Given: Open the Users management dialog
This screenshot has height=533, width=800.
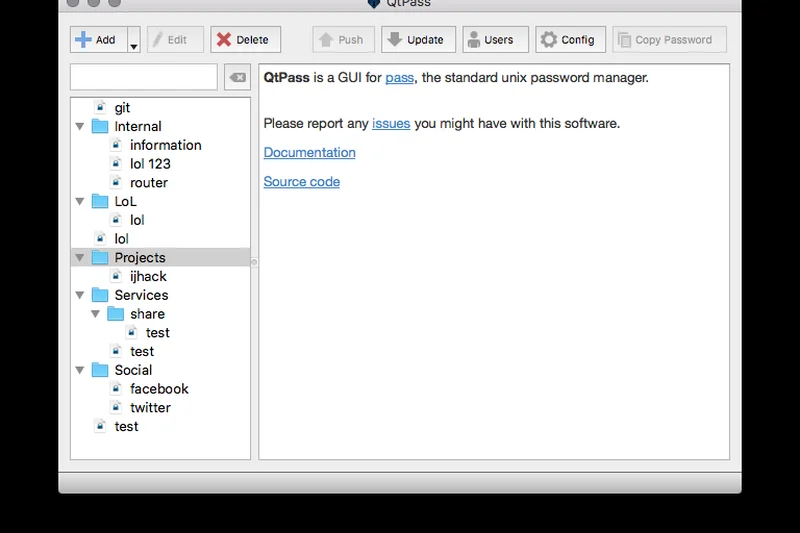Looking at the screenshot, I should point(495,40).
